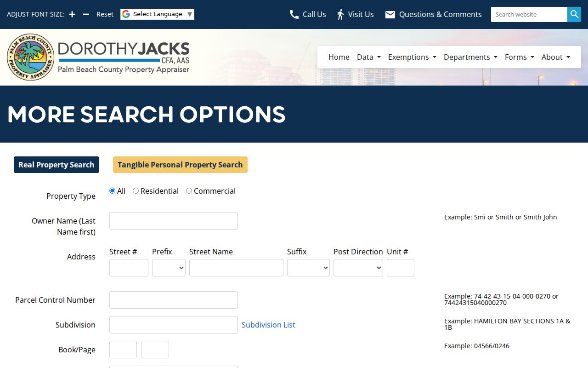The width and height of the screenshot is (588, 368).
Task: Decrease font size with minus icon
Action: click(x=86, y=14)
